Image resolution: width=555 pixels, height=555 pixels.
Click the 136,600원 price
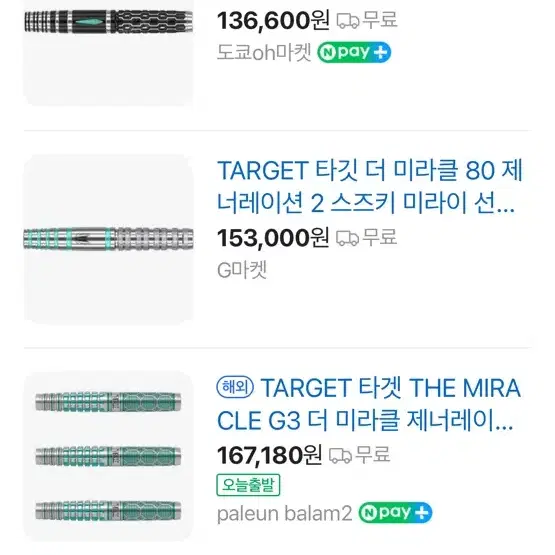pyautogui.click(x=273, y=21)
